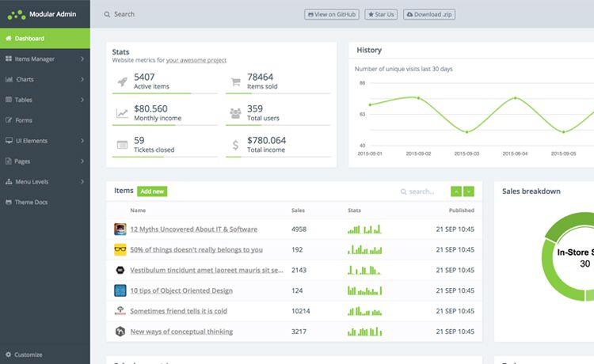This screenshot has height=364, width=594.
Task: Click the items list up arrow button
Action: pos(456,191)
